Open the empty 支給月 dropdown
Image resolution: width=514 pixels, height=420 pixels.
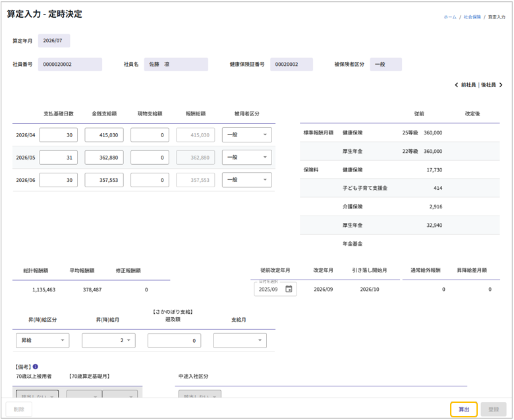[x=240, y=340]
